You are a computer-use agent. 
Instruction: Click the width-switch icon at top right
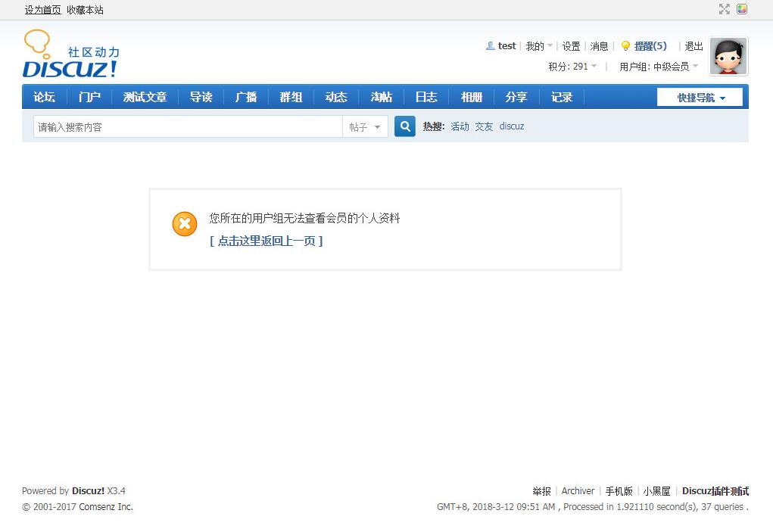(x=725, y=9)
